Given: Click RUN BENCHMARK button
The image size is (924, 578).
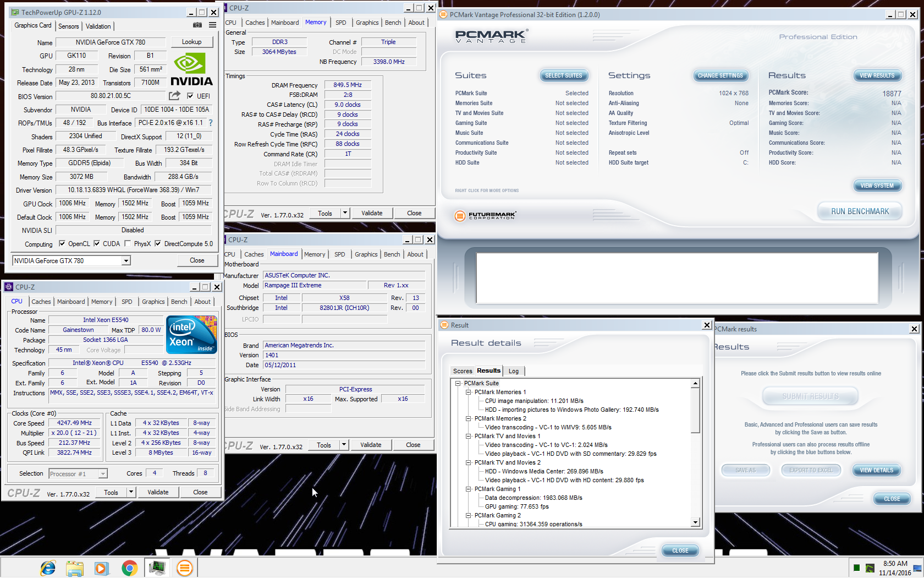Looking at the screenshot, I should pyautogui.click(x=860, y=211).
